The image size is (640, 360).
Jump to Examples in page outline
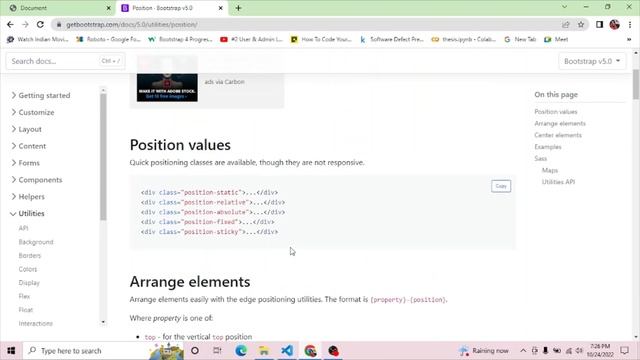pyautogui.click(x=548, y=147)
